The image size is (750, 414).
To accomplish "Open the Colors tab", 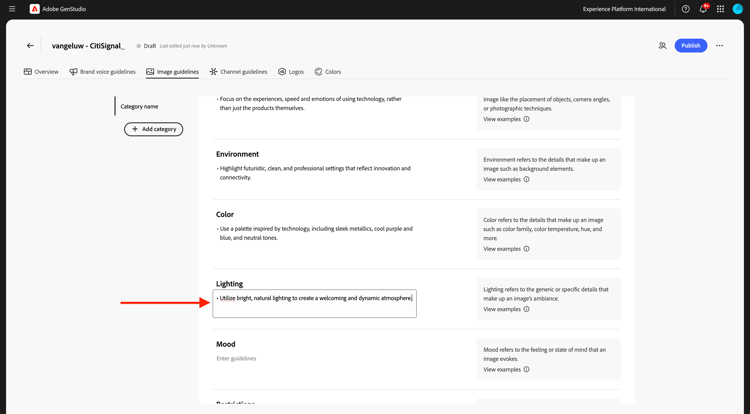I will (x=327, y=72).
